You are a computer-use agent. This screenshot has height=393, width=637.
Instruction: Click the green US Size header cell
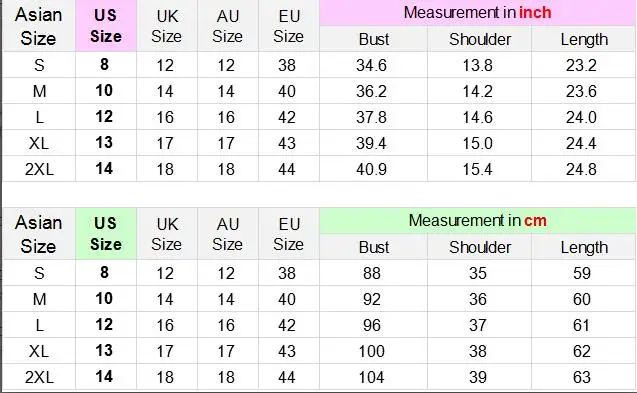106,234
